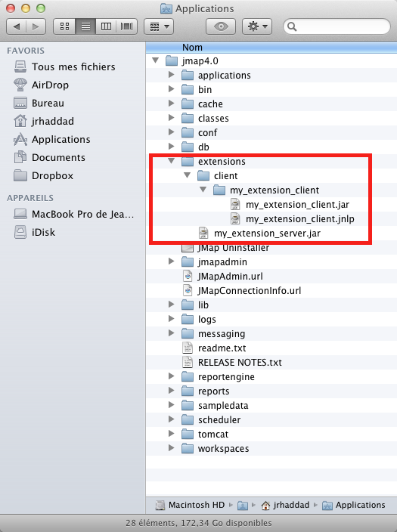
Task: Toggle list view mode button
Action: pos(85,26)
